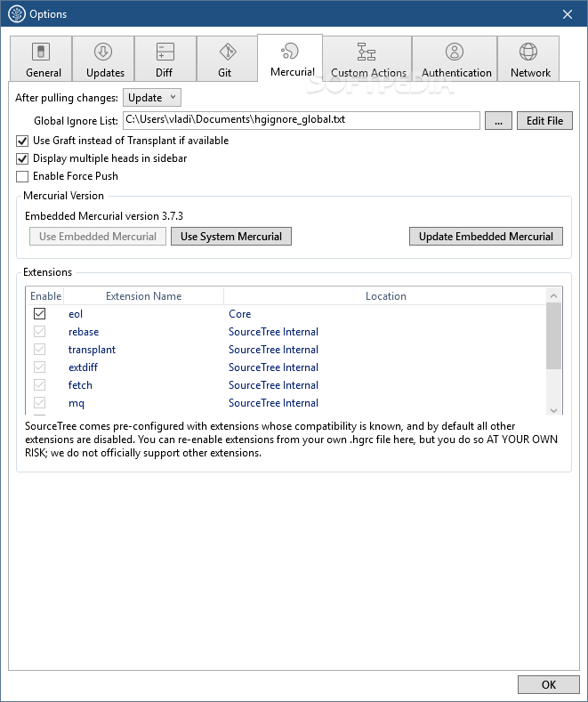This screenshot has width=588, height=702.
Task: Enable Force Push checkbox
Action: (x=22, y=176)
